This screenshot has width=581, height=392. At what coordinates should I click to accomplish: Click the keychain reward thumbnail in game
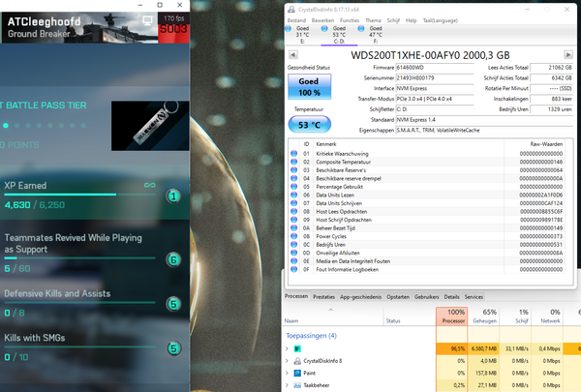pos(150,126)
